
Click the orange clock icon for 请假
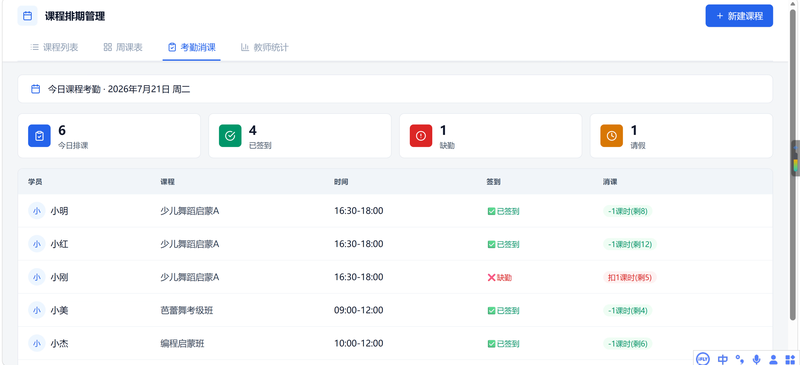click(x=611, y=136)
